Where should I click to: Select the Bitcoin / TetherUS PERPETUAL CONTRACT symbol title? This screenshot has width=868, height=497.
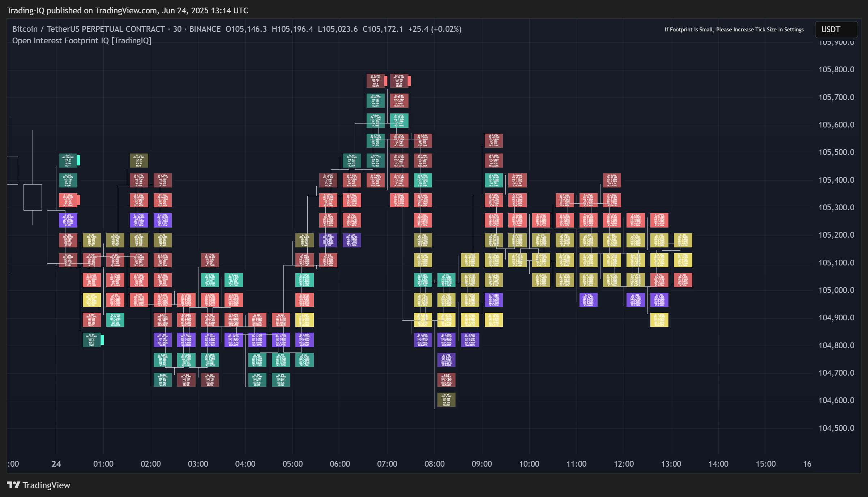tap(89, 29)
